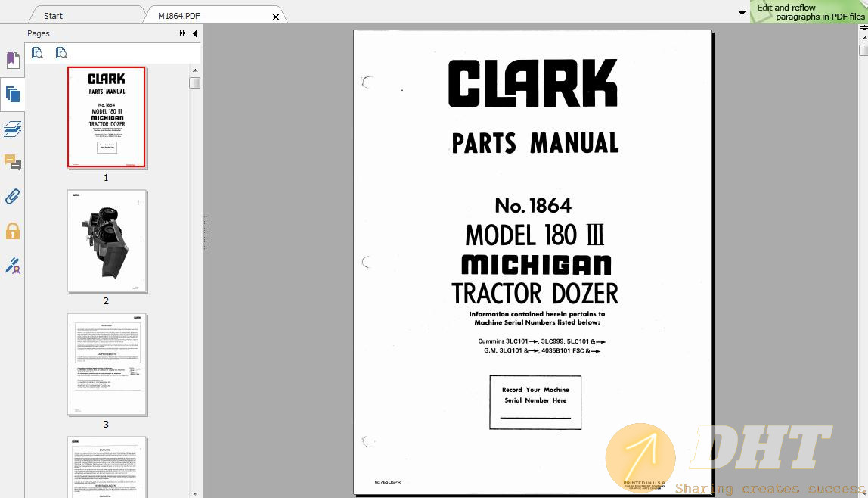
Task: Open the Comments panel icon
Action: [13, 162]
